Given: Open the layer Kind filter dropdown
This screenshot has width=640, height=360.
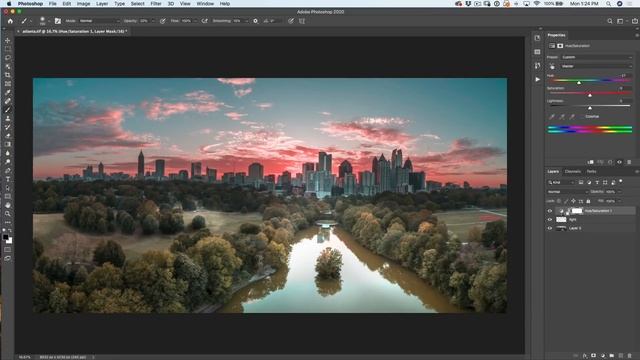Looking at the screenshot, I should [x=561, y=182].
